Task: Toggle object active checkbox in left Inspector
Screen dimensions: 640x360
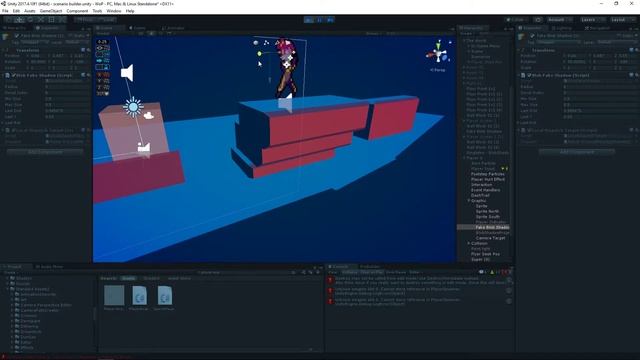Action: click(17, 36)
